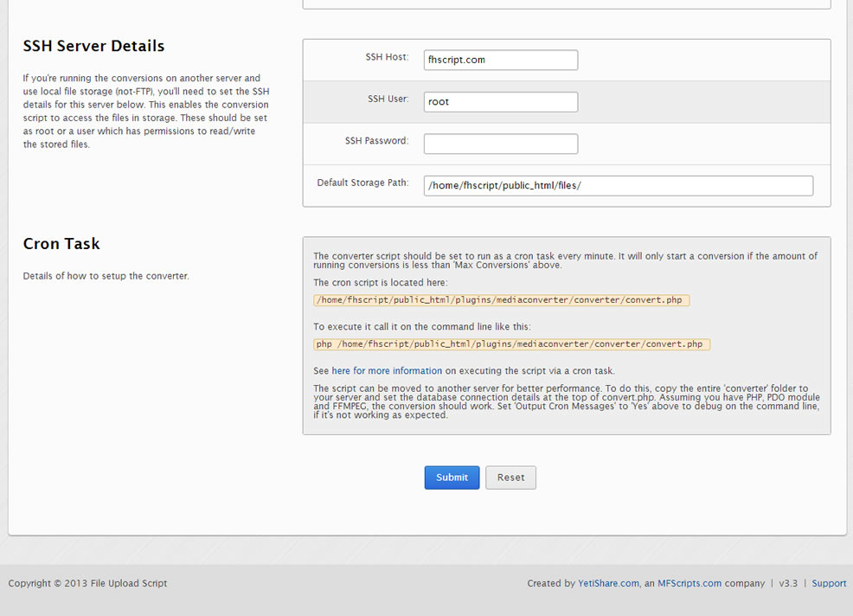853x616 pixels.
Task: Click the cron script location path box
Action: [x=502, y=300]
